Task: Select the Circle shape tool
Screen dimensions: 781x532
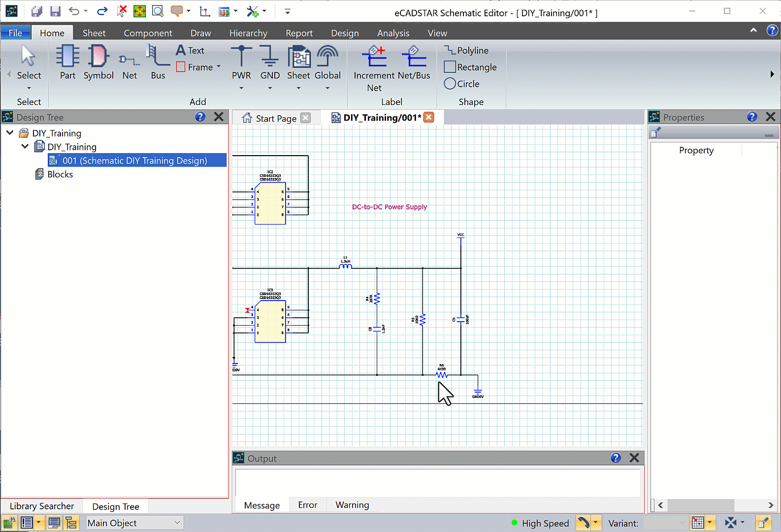Action: 462,84
